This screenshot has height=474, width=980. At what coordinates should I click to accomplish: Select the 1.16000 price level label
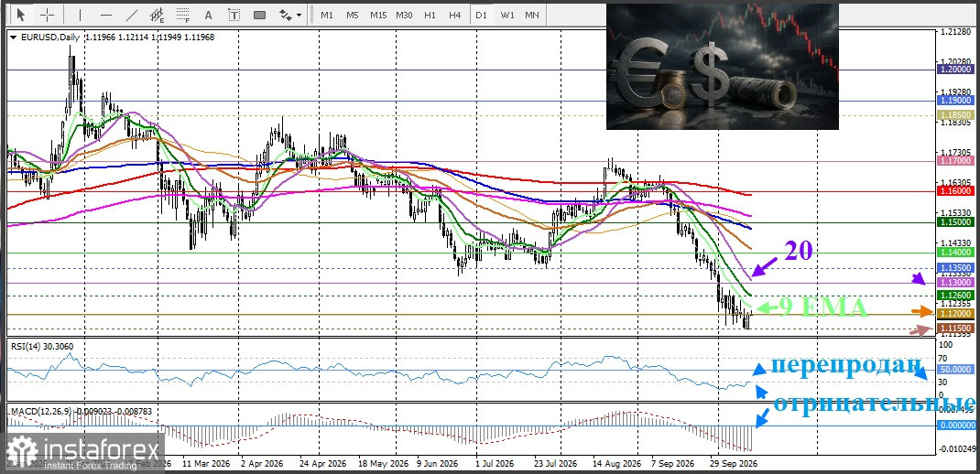(955, 192)
